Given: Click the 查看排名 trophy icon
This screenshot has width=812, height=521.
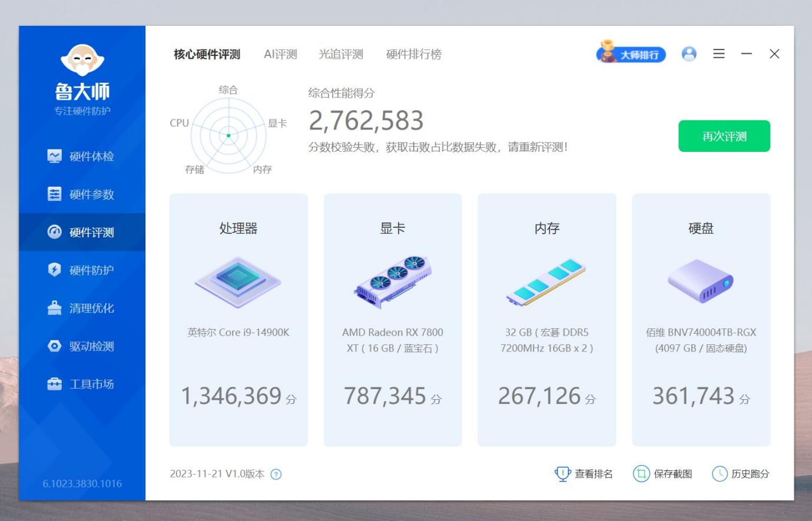Looking at the screenshot, I should pyautogui.click(x=562, y=474).
